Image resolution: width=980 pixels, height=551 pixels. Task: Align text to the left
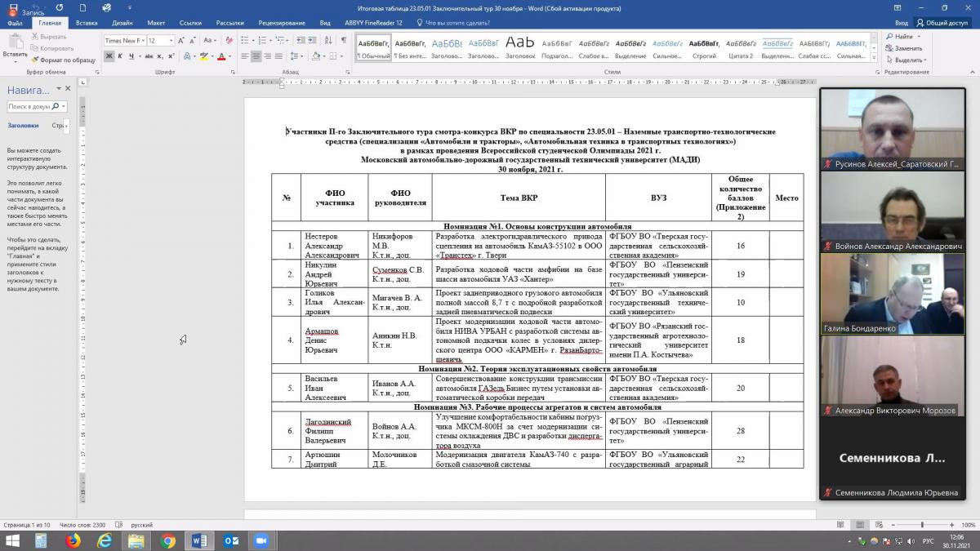click(x=245, y=56)
